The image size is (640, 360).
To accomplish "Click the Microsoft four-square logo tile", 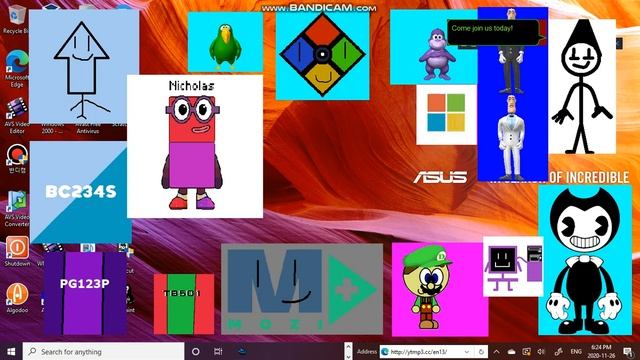I will tap(446, 114).
